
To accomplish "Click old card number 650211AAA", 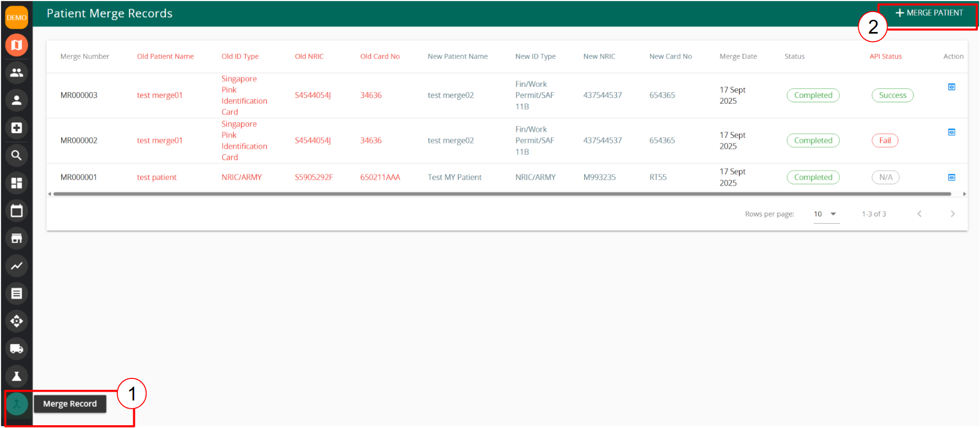I will point(380,177).
